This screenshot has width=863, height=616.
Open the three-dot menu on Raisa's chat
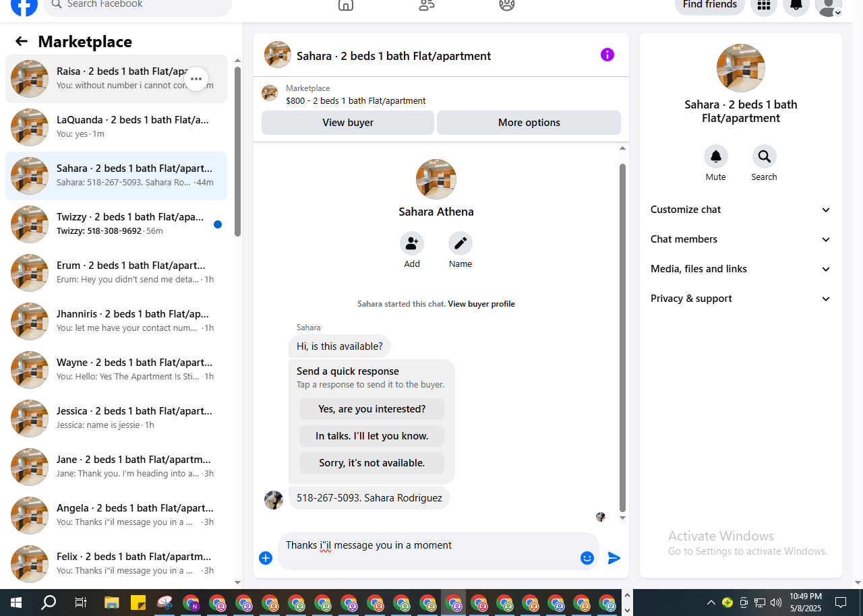coord(196,79)
